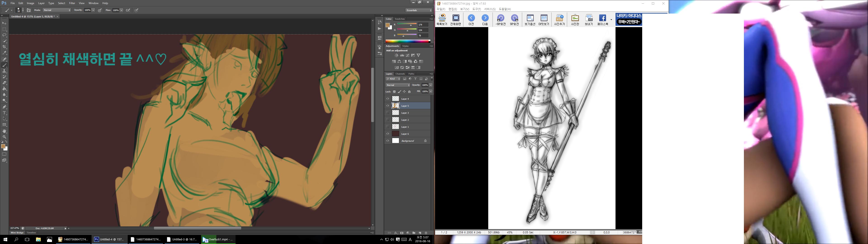Open the layer filter Kind dropdown
868x244 pixels.
393,79
